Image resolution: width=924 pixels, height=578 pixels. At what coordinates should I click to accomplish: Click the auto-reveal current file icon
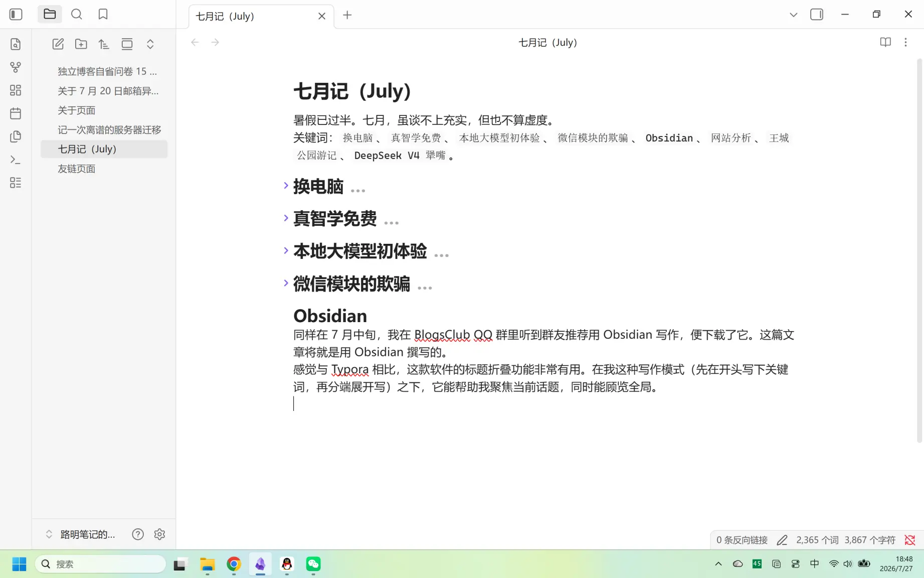(x=127, y=44)
